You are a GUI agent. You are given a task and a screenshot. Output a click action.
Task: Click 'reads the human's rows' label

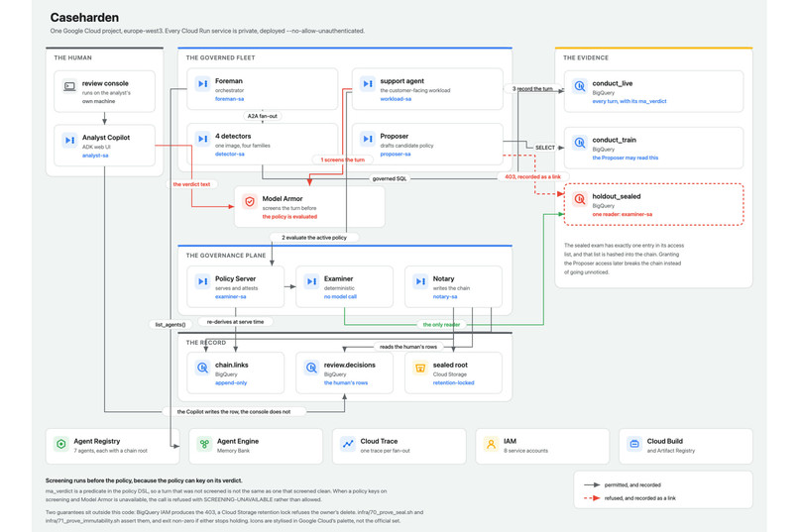408,347
